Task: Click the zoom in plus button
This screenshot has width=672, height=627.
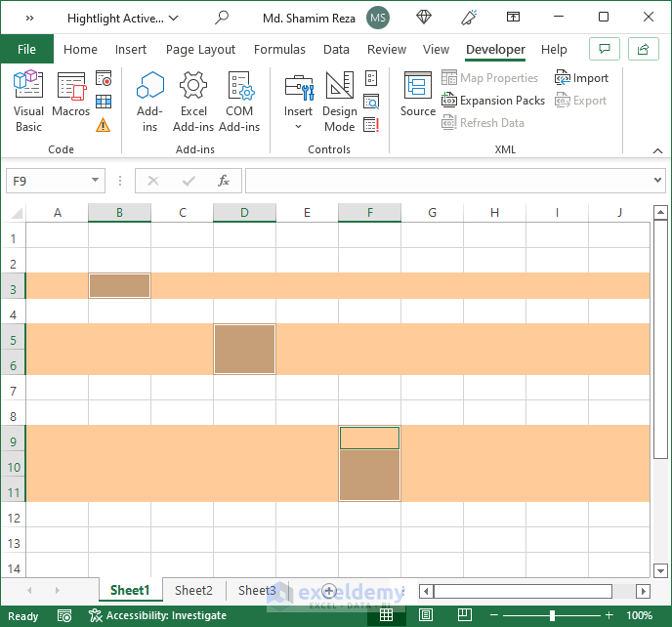Action: (x=609, y=616)
